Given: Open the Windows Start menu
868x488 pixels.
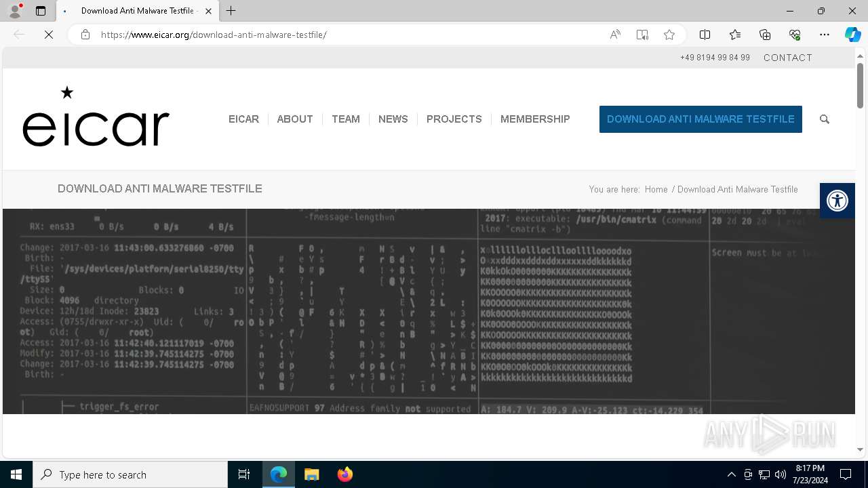Looking at the screenshot, I should tap(16, 474).
